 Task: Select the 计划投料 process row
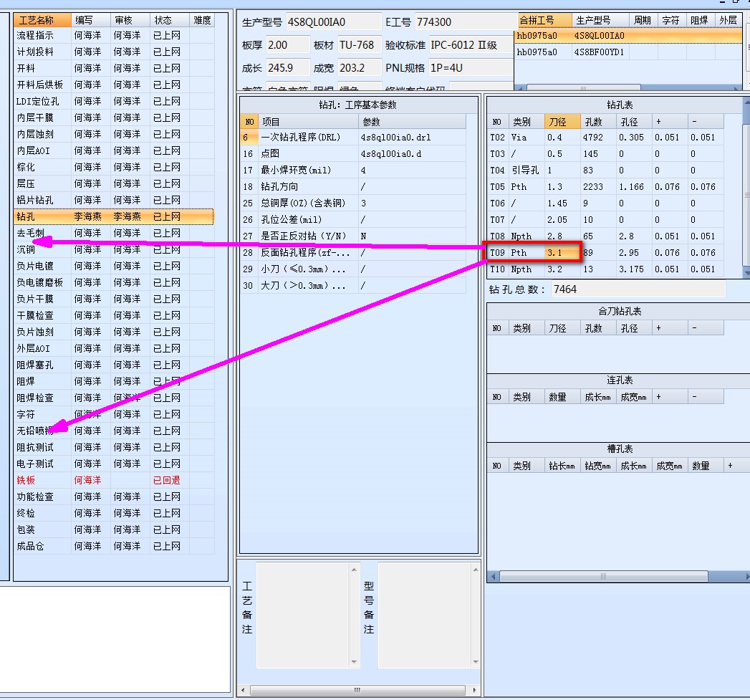pyautogui.click(x=114, y=52)
